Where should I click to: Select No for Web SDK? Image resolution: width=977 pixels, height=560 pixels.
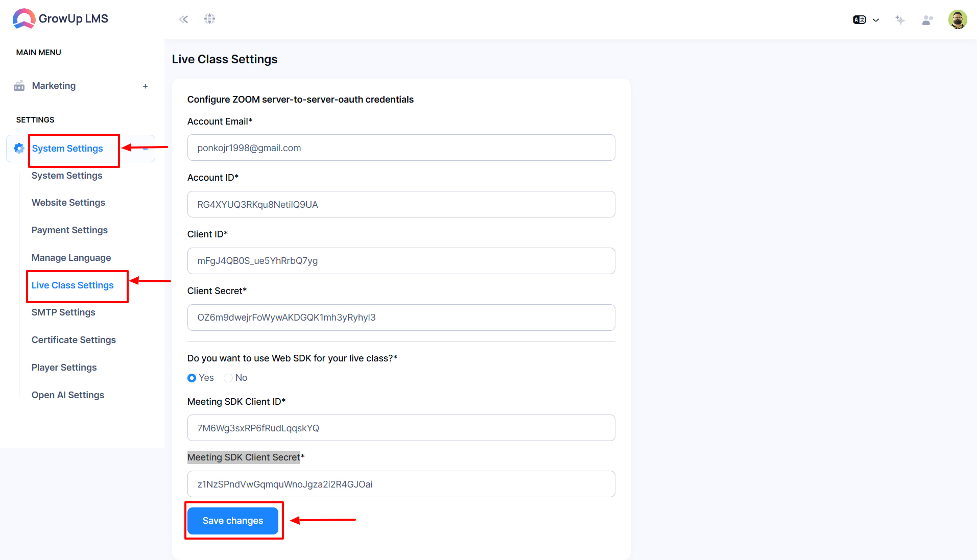point(228,378)
